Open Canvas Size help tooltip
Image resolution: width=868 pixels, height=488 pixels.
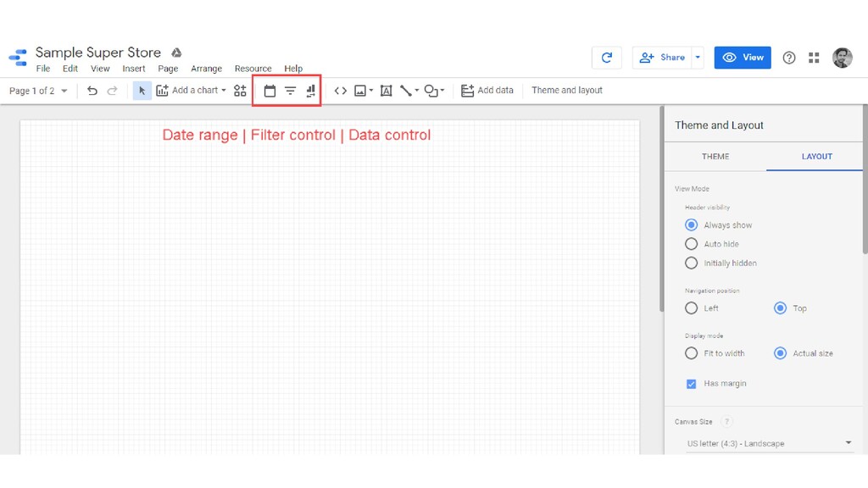click(726, 422)
